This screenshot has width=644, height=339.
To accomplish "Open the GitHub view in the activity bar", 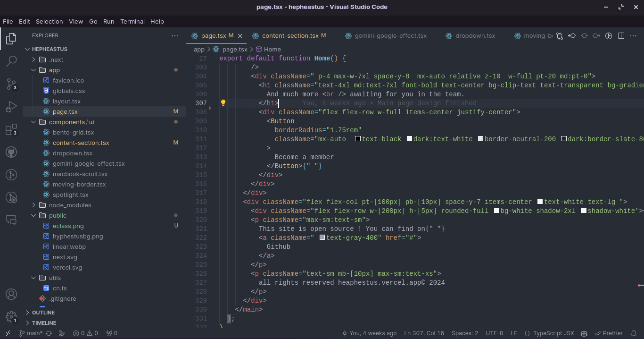I will [11, 152].
